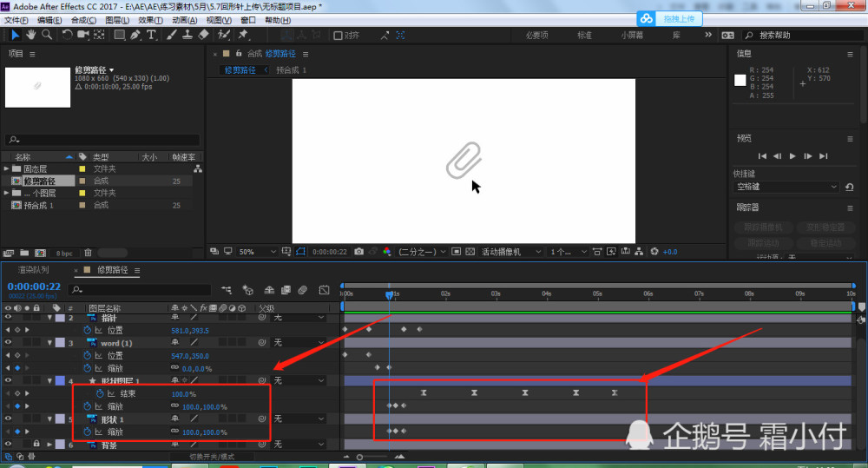Viewport: 868px width, 468px height.
Task: Hide the word (1) layer eye icon
Action: (8, 342)
